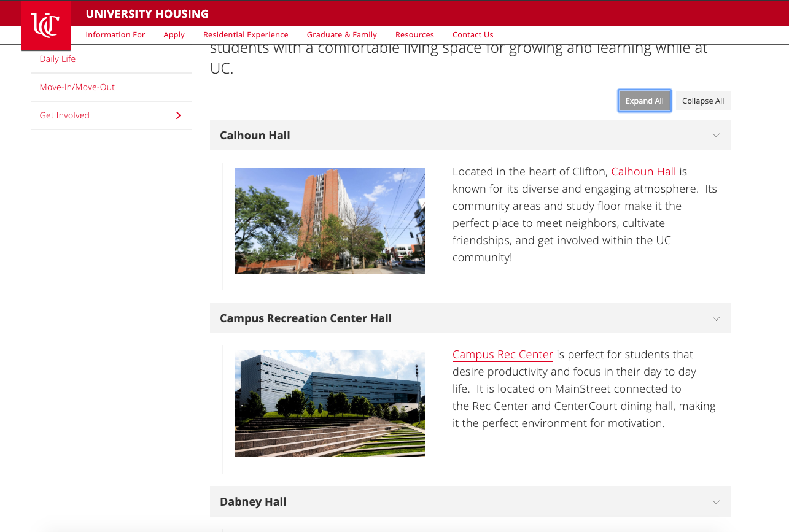Click the University Housing site title

click(x=147, y=13)
